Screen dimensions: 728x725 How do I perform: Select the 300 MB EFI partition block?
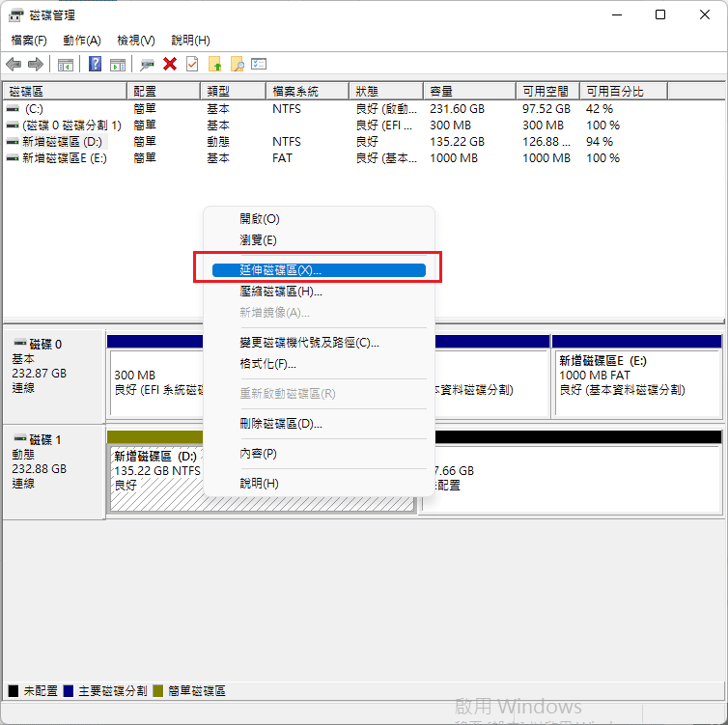(x=156, y=382)
